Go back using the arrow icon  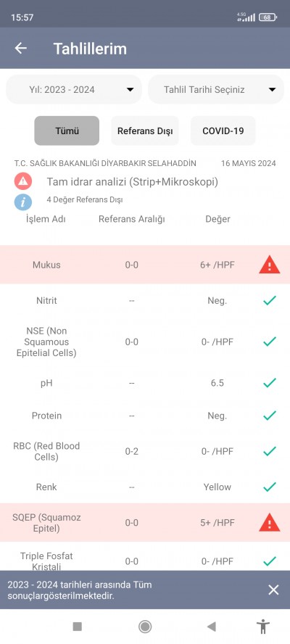coord(20,48)
